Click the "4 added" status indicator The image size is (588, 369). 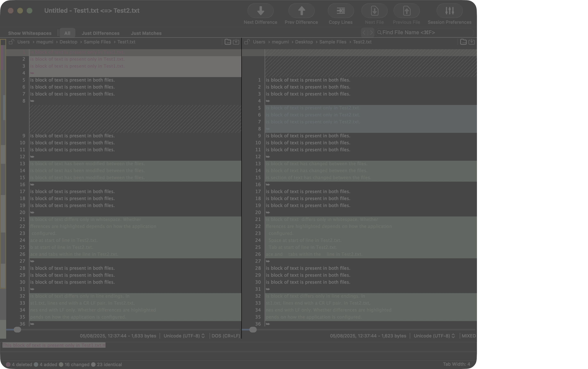pos(45,364)
